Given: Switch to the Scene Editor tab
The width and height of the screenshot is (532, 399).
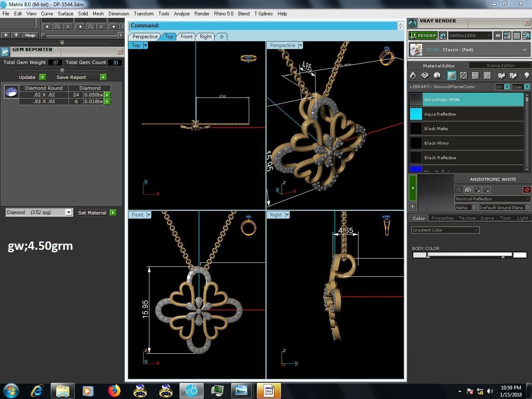Looking at the screenshot, I should [x=500, y=65].
